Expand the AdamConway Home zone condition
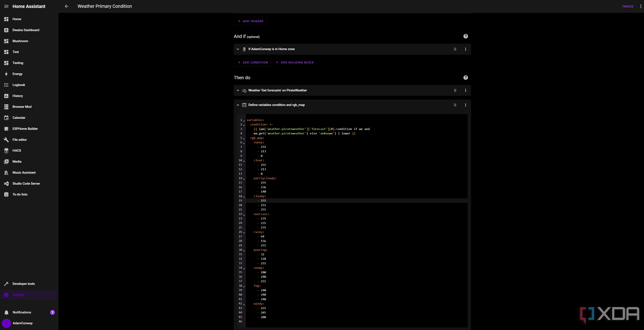Image resolution: width=644 pixels, height=330 pixels. (x=238, y=49)
